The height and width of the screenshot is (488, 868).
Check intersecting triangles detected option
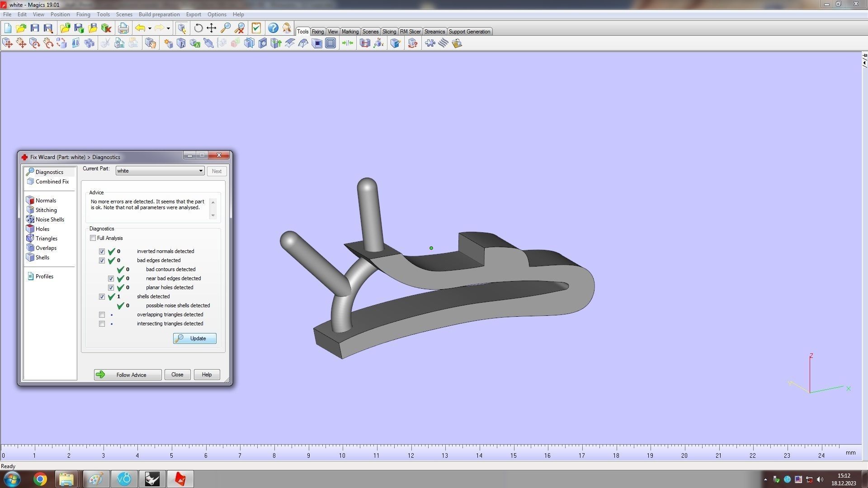[102, 324]
